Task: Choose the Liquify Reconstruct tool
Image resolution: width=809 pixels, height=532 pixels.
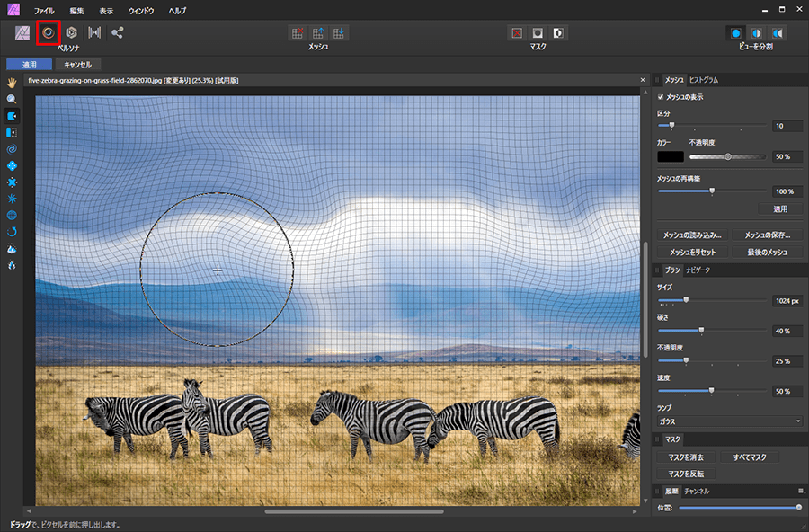Action: (x=12, y=232)
